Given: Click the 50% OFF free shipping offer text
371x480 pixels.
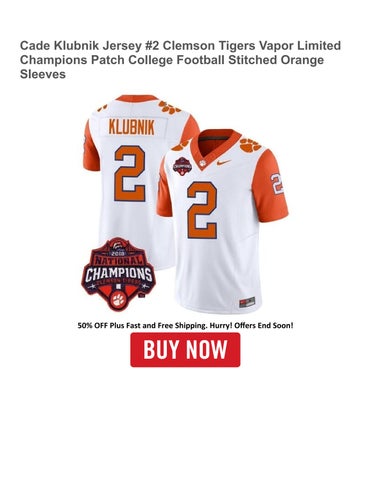Looking at the screenshot, I should click(186, 325).
